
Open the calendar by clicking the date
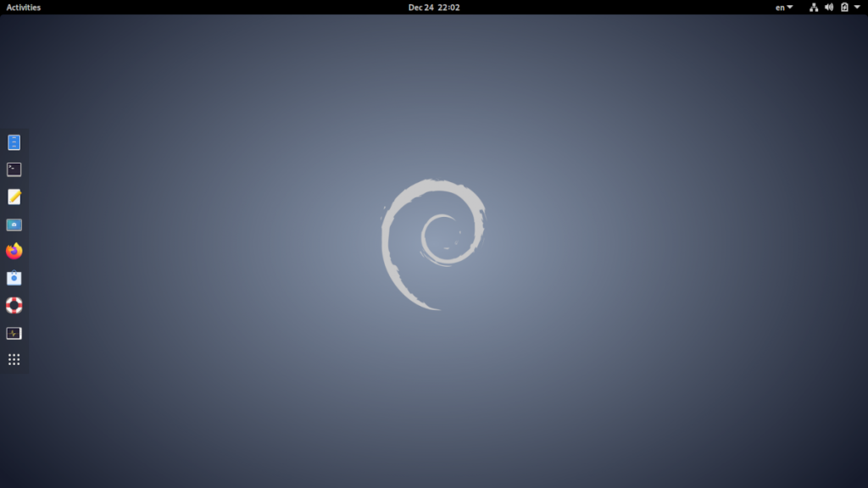(434, 7)
